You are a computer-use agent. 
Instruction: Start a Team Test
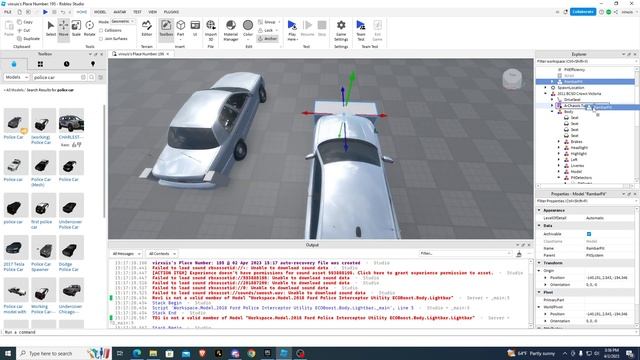pos(361,30)
